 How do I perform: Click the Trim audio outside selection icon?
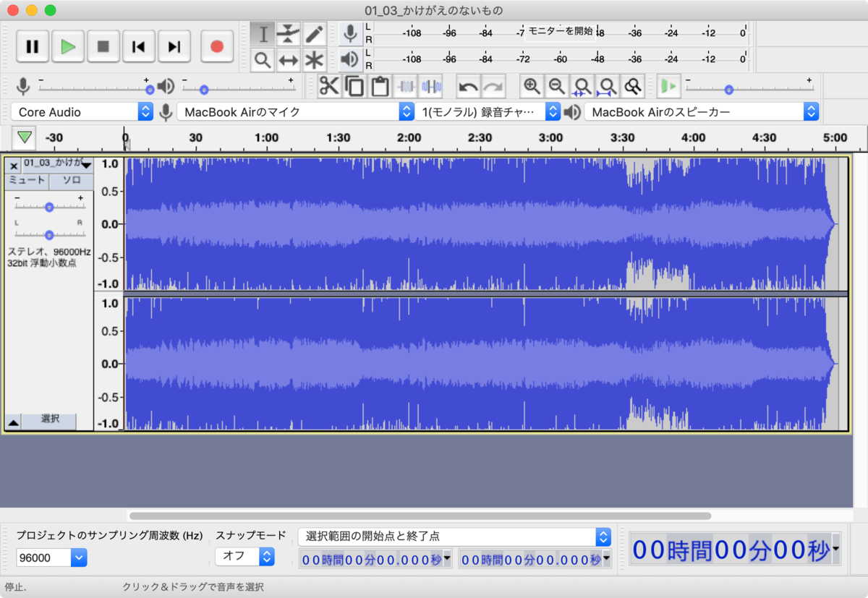click(406, 87)
